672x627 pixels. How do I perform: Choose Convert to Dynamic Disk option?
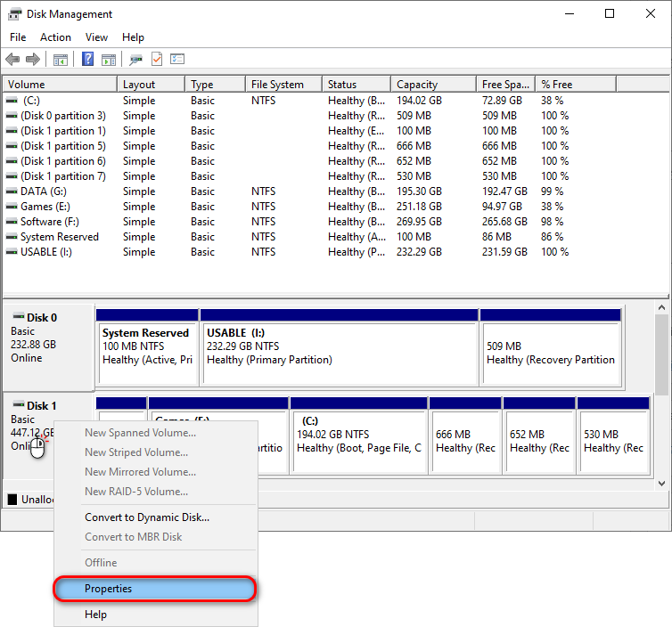(146, 517)
